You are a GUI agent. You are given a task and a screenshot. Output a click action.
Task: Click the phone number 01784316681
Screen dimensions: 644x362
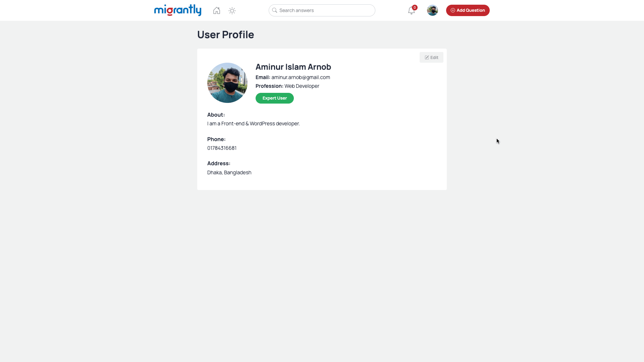[222, 148]
